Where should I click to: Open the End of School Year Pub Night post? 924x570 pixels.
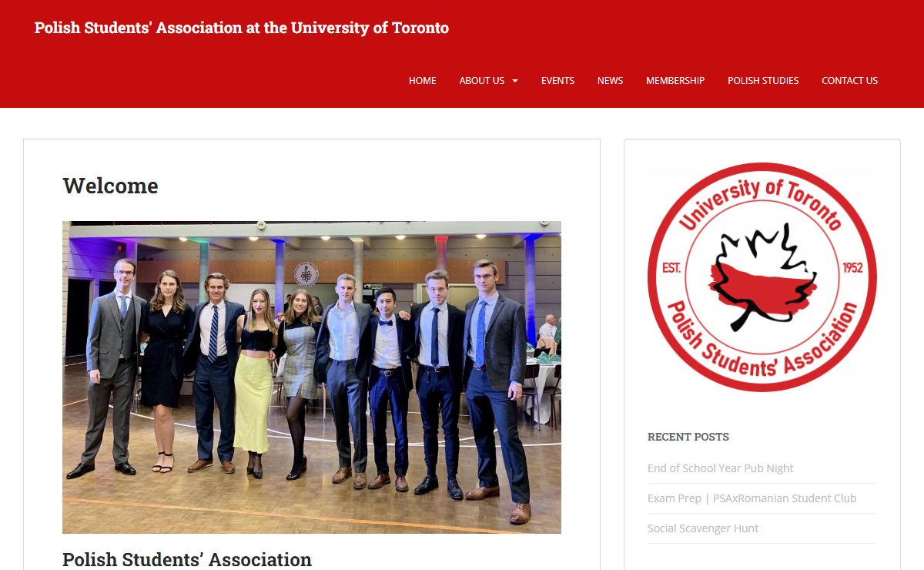click(721, 468)
